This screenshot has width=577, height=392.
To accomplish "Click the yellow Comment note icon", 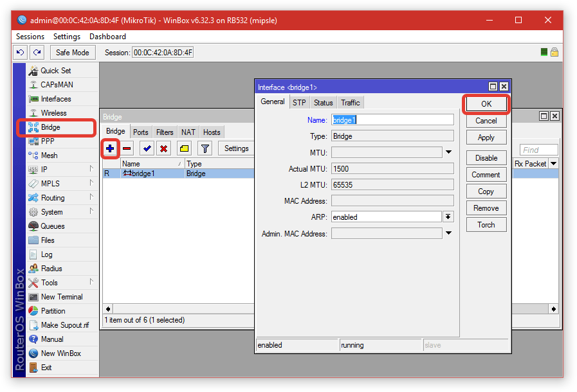I will point(184,148).
